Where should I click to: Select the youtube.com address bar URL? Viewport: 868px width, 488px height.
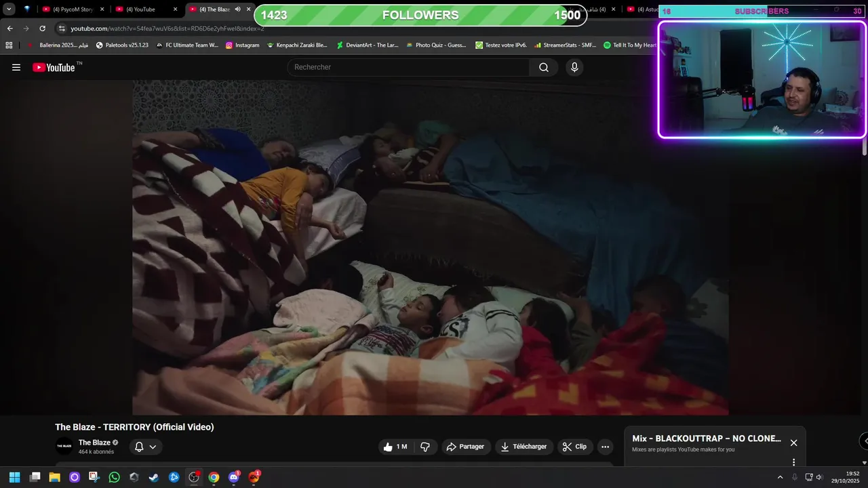point(167,28)
